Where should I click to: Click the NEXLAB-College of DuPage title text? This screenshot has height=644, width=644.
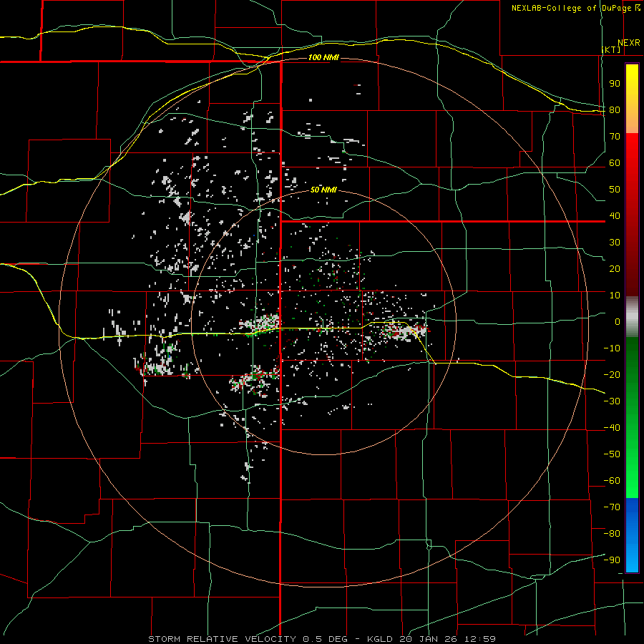pos(571,8)
